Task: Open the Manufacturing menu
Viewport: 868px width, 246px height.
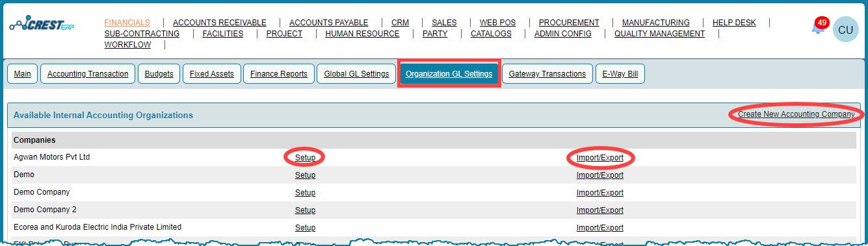Action: coord(656,23)
